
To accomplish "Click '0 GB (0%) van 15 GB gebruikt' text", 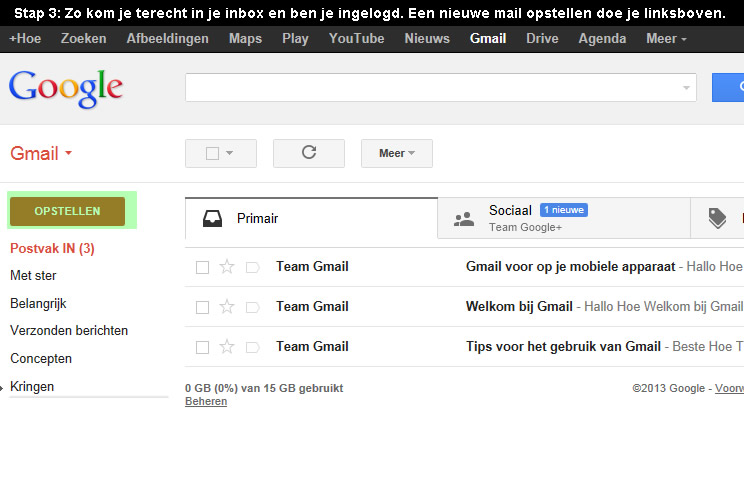I will [x=264, y=388].
